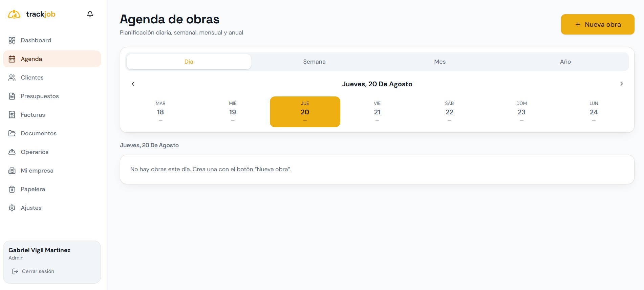The height and width of the screenshot is (290, 644).
Task: Click the Dashboard grid icon
Action: pyautogui.click(x=12, y=40)
